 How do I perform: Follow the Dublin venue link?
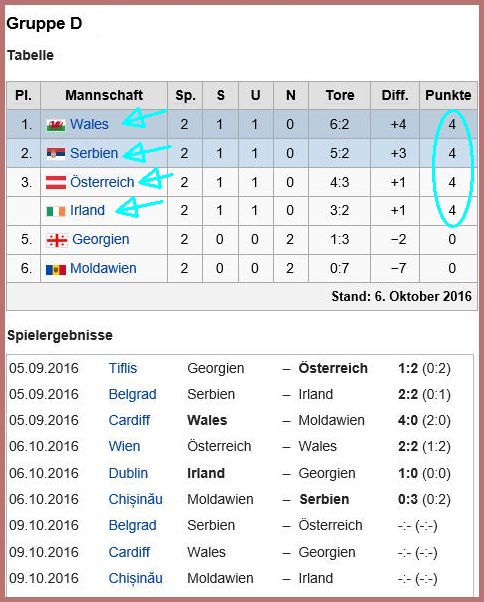coord(128,473)
